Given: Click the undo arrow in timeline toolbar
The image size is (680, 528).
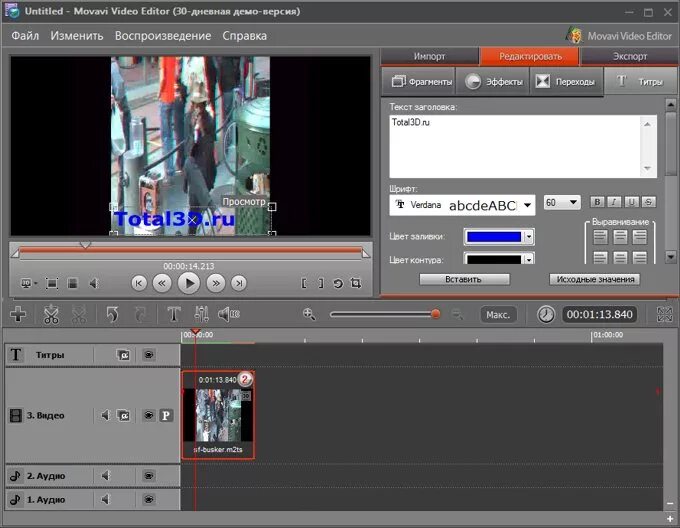Looking at the screenshot, I should [x=112, y=314].
